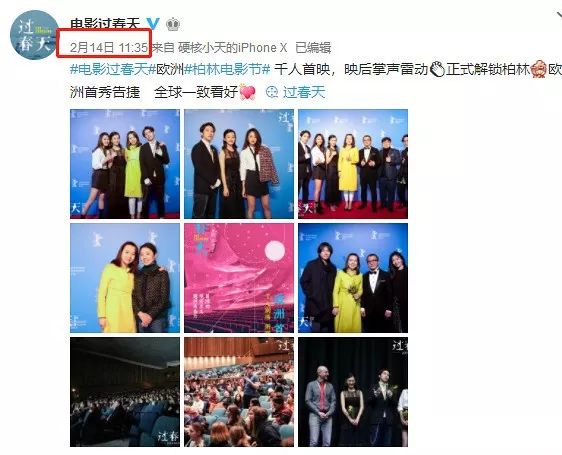The image size is (562, 455).
Task: Open the large red carpet group photo
Action: (353, 164)
